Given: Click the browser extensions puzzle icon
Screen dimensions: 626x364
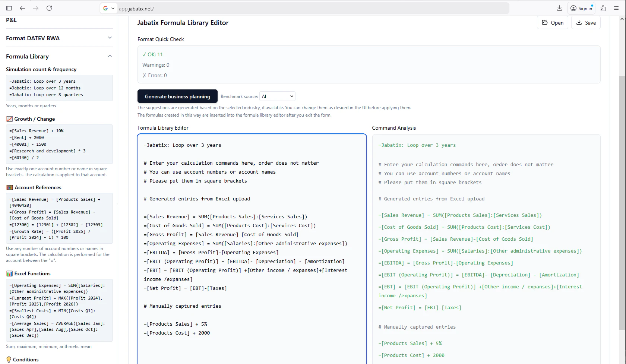Looking at the screenshot, I should [x=603, y=8].
